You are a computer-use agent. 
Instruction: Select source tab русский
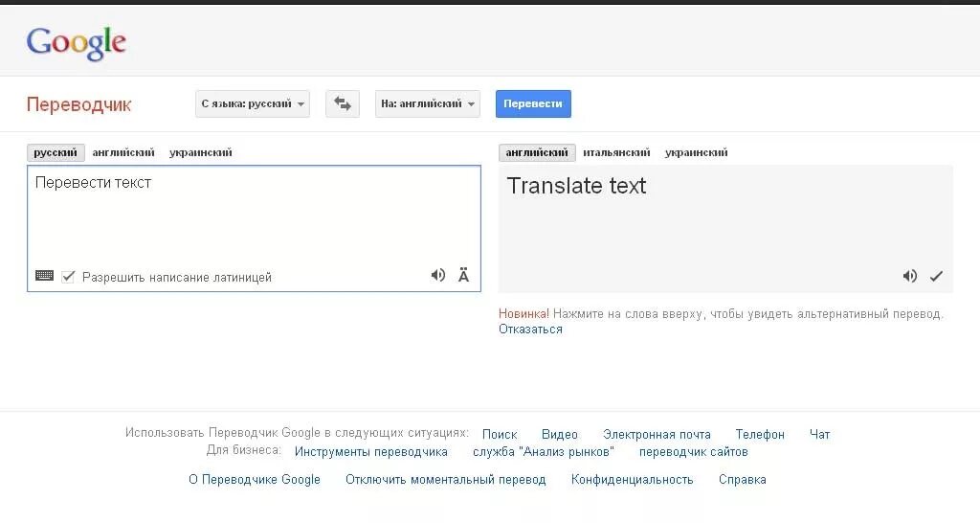[56, 152]
